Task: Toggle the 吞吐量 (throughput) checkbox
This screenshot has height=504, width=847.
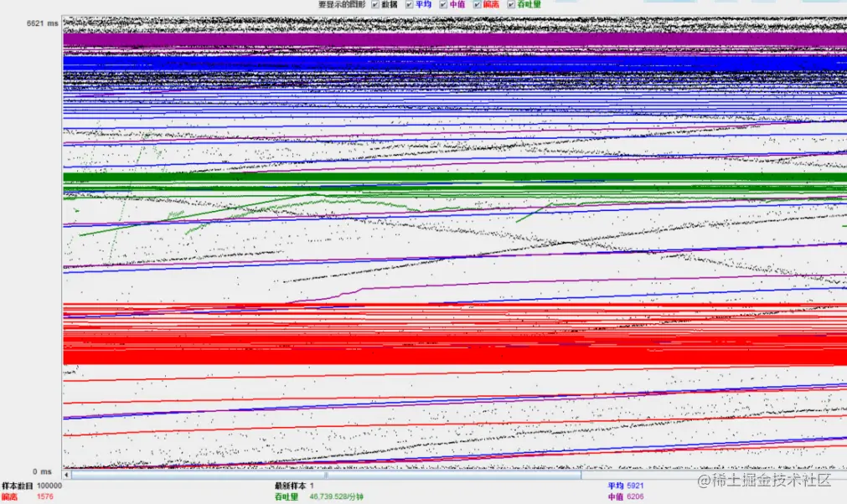Action: pyautogui.click(x=511, y=4)
